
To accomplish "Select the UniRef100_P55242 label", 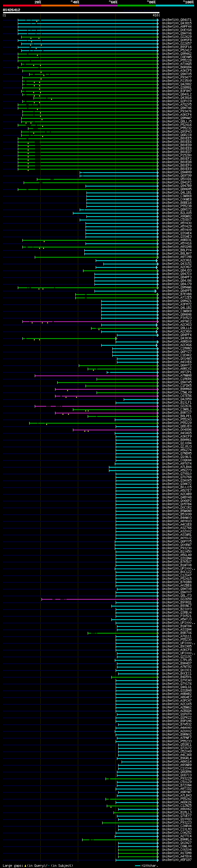I will [x=176, y=799].
